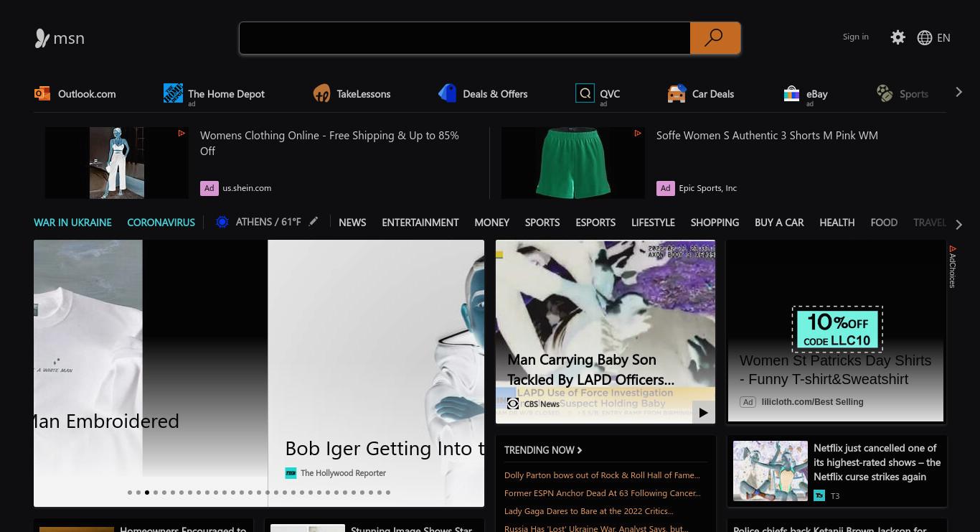Click ad marker on green shorts image
This screenshot has height=532, width=980.
[638, 133]
